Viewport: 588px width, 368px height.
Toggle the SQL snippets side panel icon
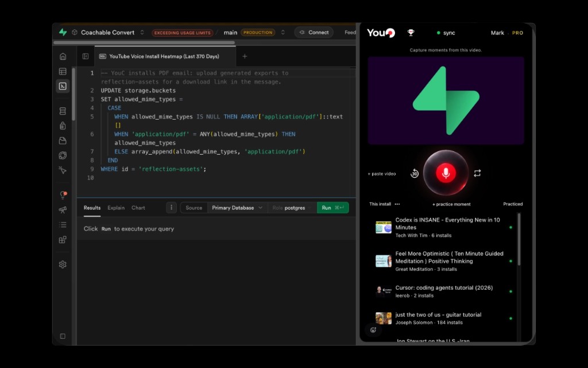point(86,56)
